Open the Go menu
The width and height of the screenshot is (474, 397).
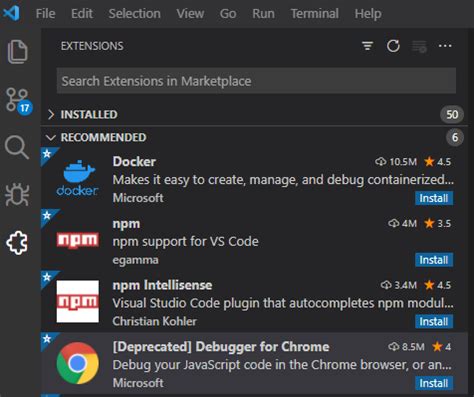click(x=228, y=14)
